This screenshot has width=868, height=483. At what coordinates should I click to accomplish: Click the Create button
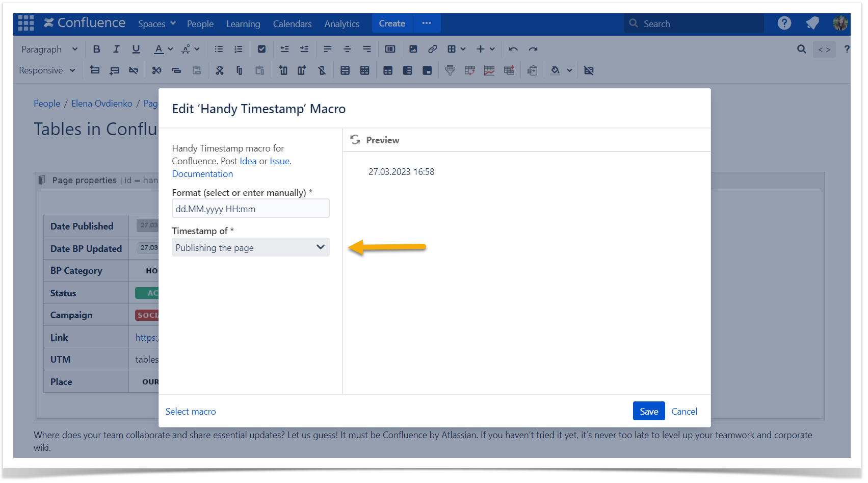click(392, 23)
